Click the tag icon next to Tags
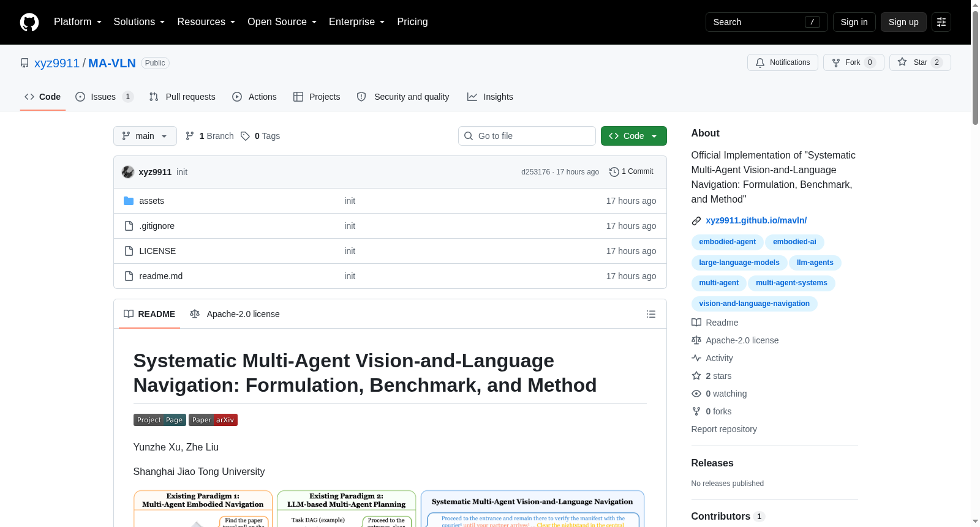This screenshot has width=980, height=527. click(245, 136)
